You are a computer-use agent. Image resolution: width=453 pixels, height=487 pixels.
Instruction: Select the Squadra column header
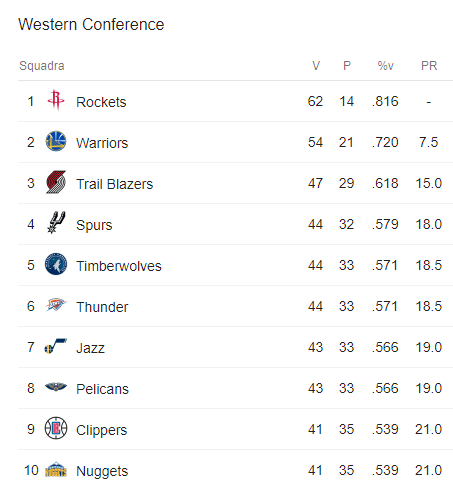[42, 66]
